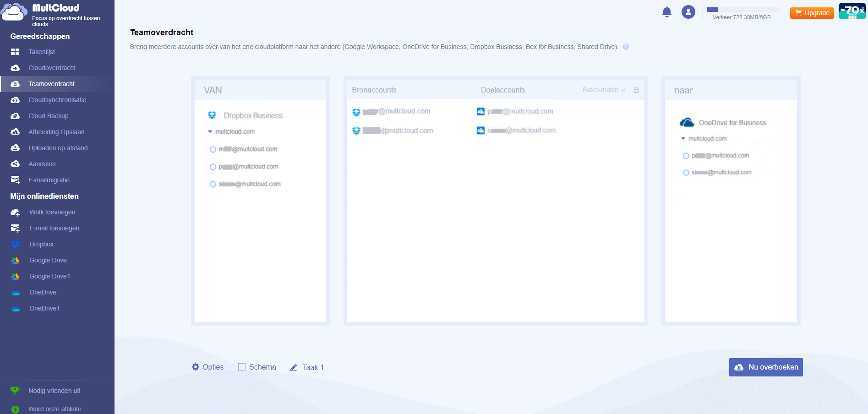Click the Google Drive sidebar icon
The height and width of the screenshot is (414, 868).
point(16,261)
